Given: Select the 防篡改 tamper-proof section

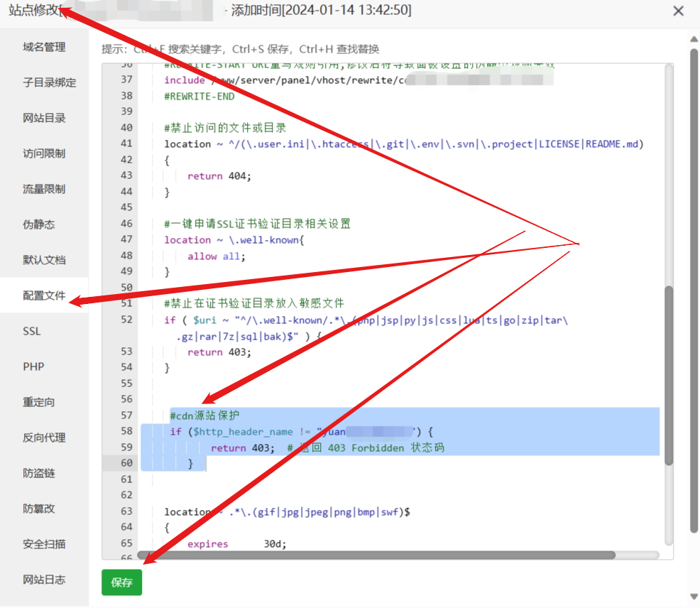Looking at the screenshot, I should pyautogui.click(x=44, y=509).
